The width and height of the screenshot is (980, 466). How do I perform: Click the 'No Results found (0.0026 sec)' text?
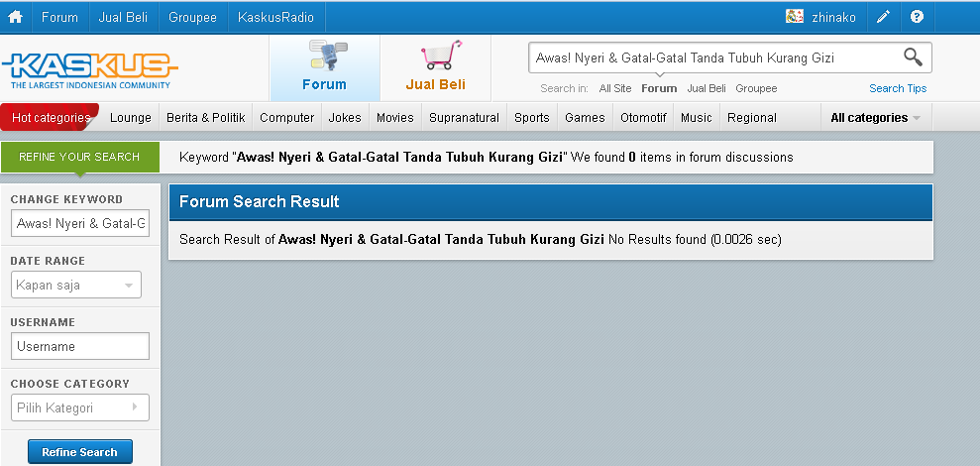695,239
